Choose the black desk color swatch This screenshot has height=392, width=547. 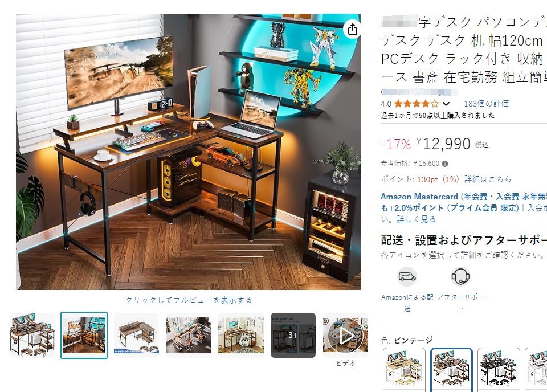pos(499,370)
